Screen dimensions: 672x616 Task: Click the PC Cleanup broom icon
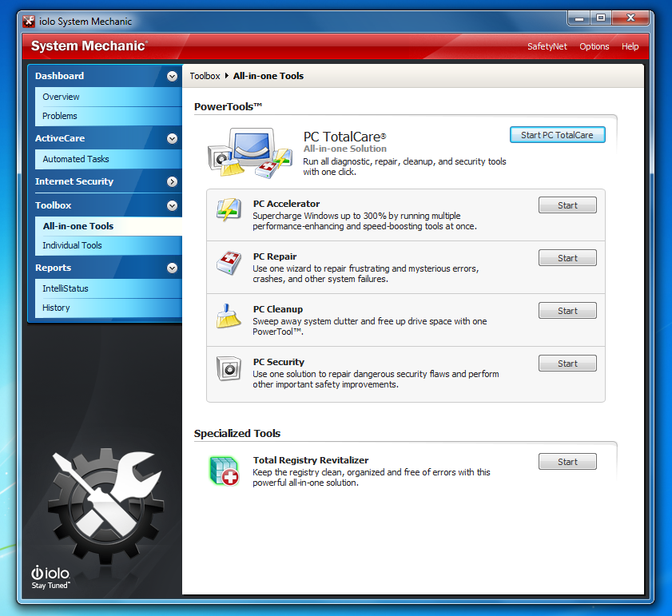[229, 316]
